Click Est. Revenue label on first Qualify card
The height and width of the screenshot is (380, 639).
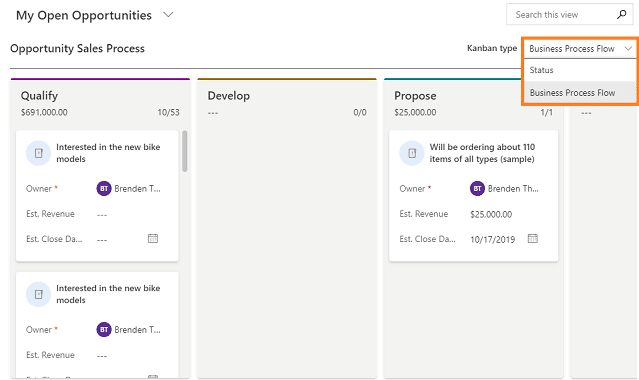point(50,214)
